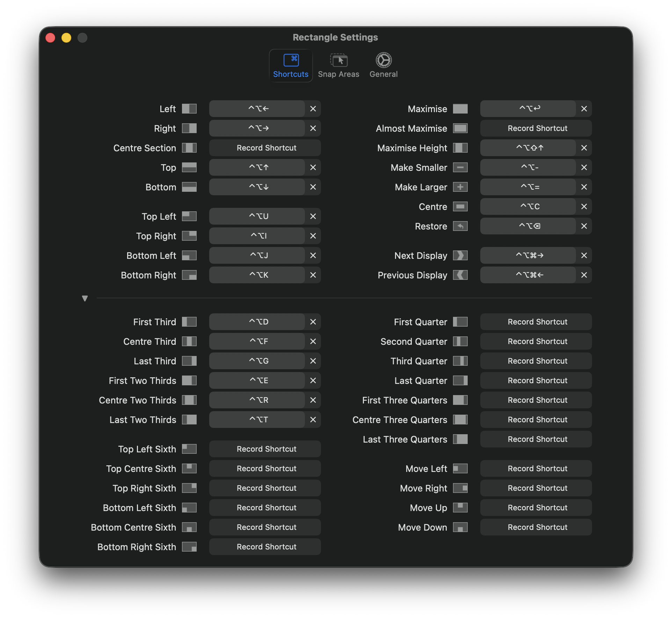Edit the Top Right shortcut field
Viewport: 672px width, 619px height.
click(257, 236)
